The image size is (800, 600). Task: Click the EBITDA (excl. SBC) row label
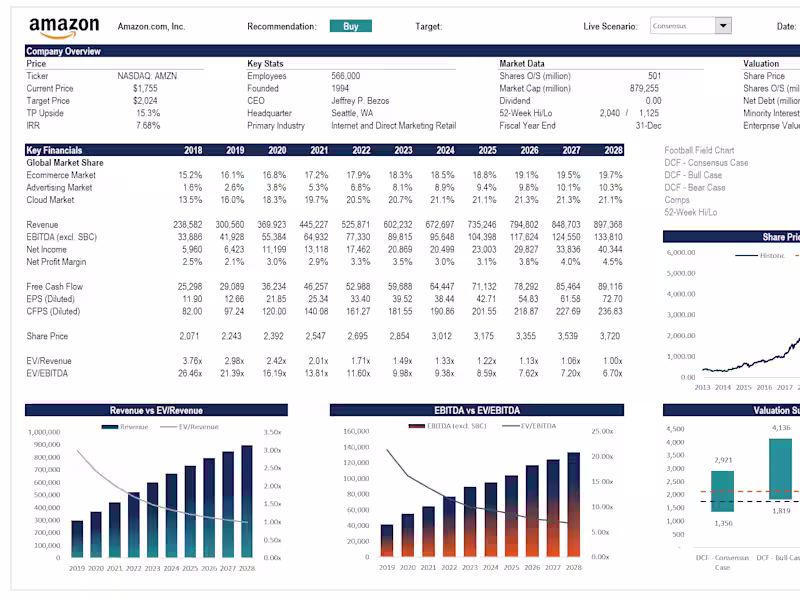61,237
